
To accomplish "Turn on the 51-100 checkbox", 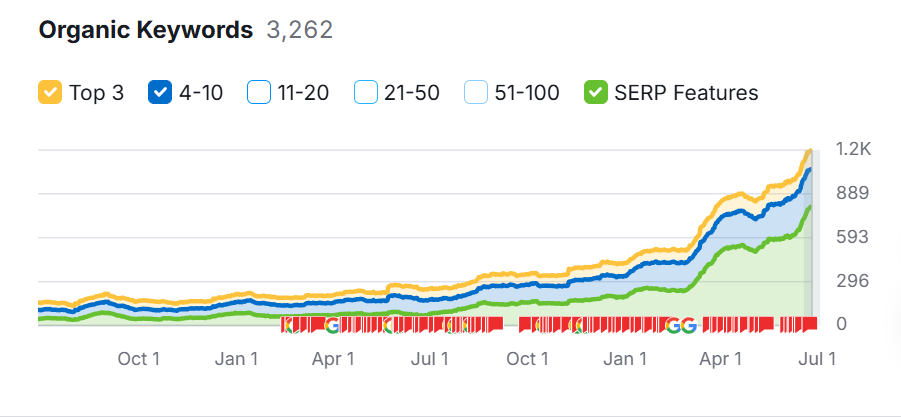I will pyautogui.click(x=477, y=93).
